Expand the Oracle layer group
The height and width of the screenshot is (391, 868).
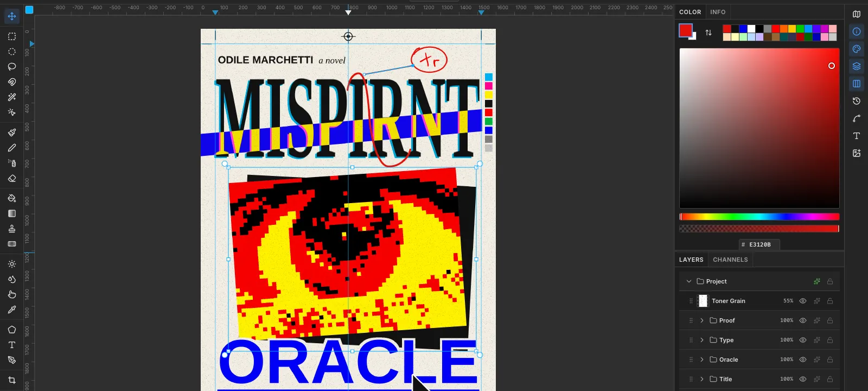click(702, 360)
